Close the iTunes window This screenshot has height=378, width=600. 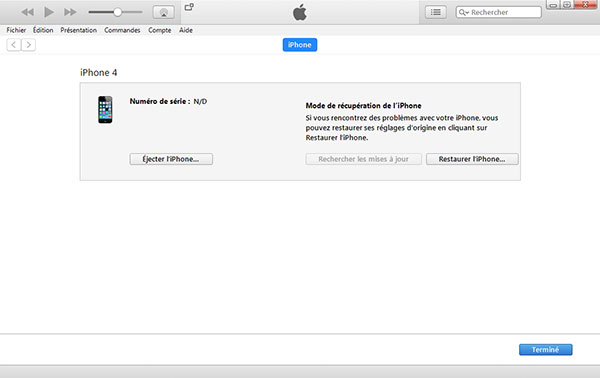point(585,5)
